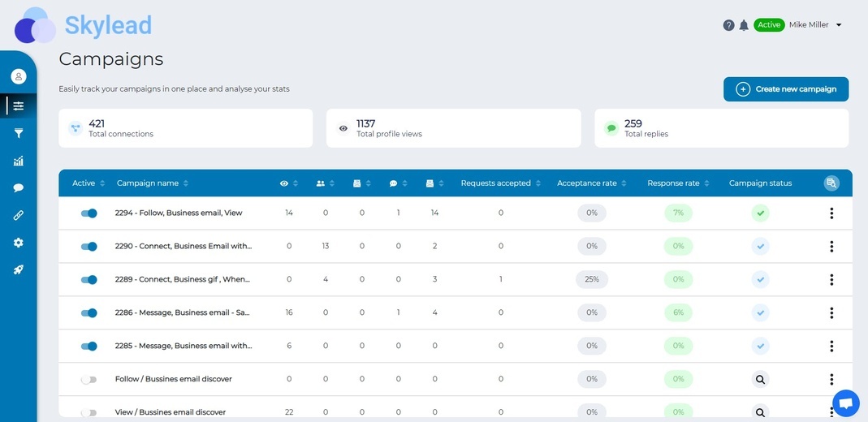Turn off the 2286 - Message campaign toggle

(x=89, y=313)
